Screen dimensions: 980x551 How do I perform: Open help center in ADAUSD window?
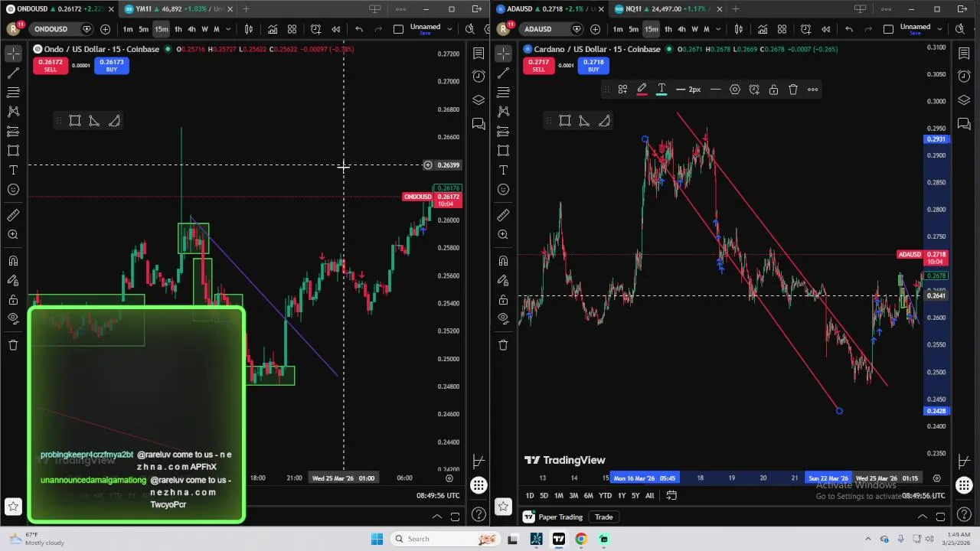click(964, 514)
